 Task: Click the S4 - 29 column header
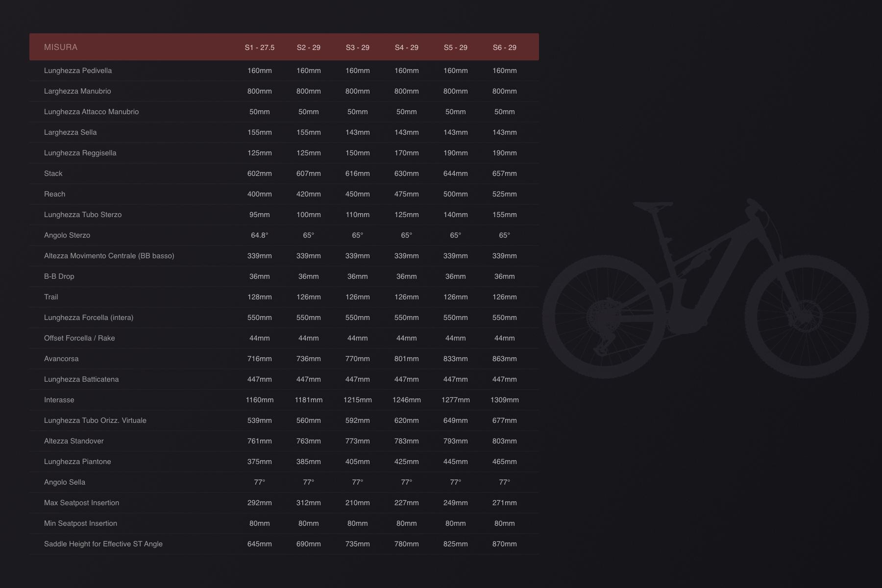[x=406, y=48]
